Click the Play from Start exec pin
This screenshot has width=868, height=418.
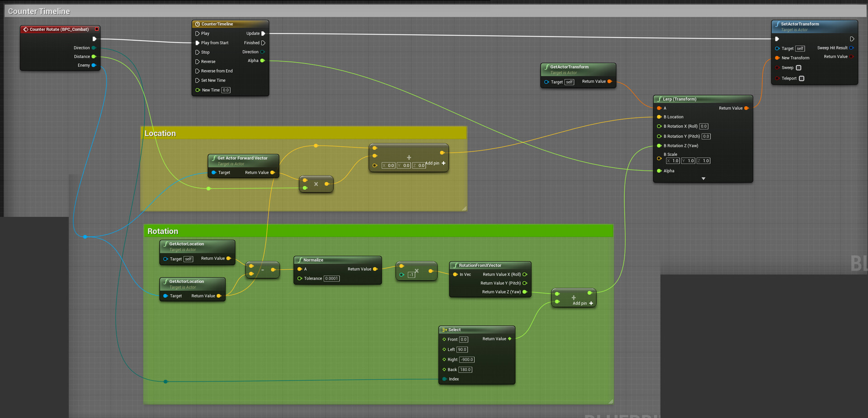coord(198,43)
